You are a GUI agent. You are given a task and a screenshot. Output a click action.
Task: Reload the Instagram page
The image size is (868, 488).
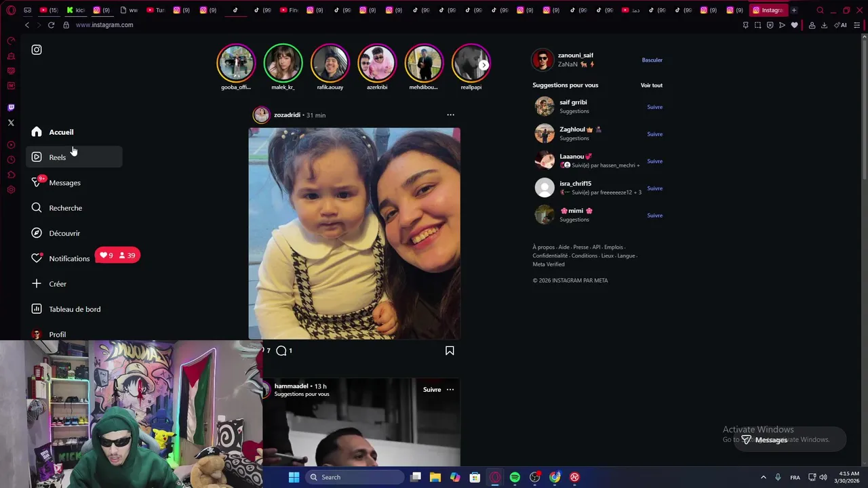[x=51, y=25]
